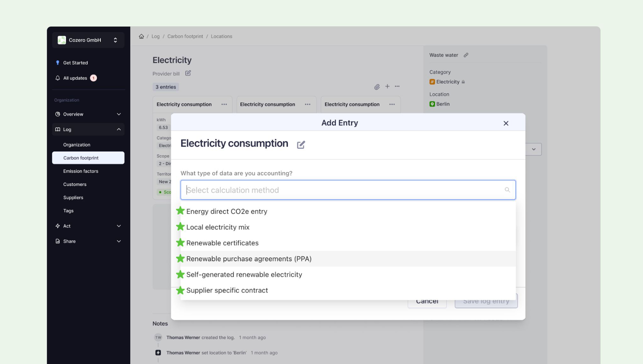This screenshot has width=643, height=364.
Task: Open options menu of first Electricity consumption card
Action: point(224,105)
